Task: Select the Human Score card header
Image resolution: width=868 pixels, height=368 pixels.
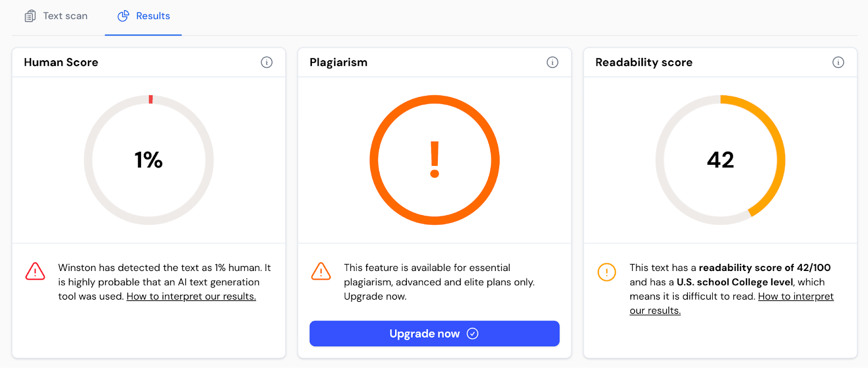Action: coord(61,62)
